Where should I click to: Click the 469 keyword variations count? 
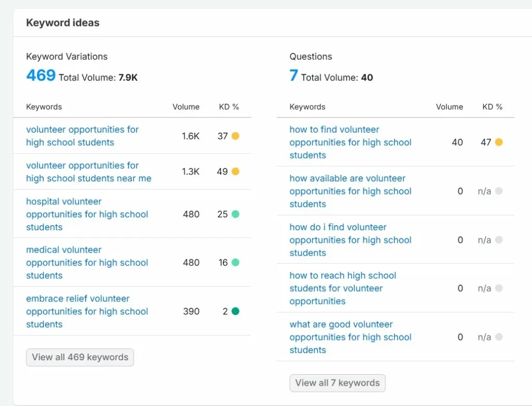coord(41,75)
